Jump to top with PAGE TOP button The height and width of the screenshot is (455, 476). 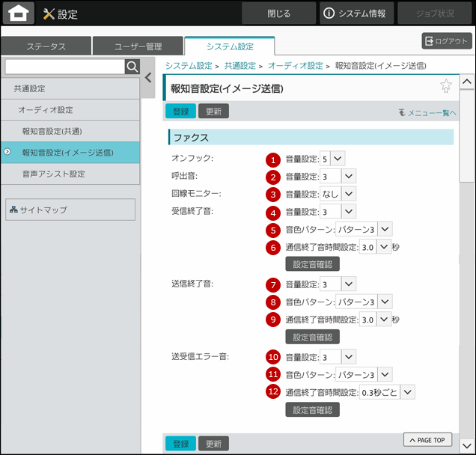tap(427, 440)
